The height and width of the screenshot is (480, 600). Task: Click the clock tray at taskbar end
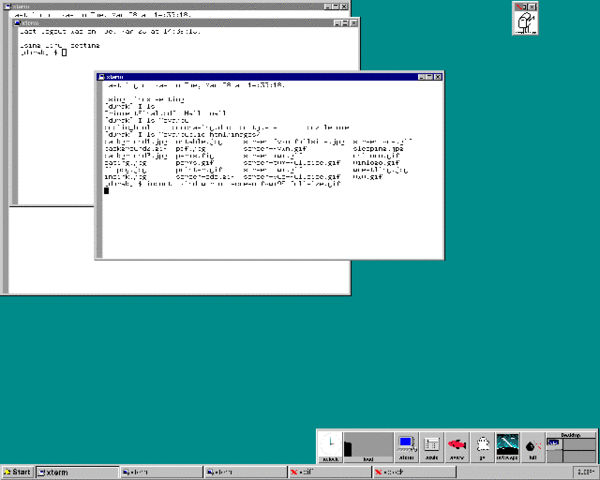(585, 472)
